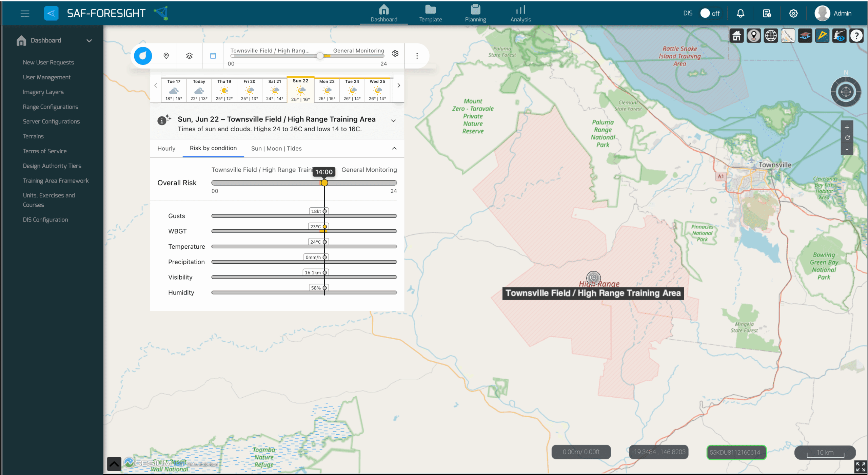This screenshot has height=475, width=868.
Task: Click the location marker icon in weather bar
Action: coord(166,56)
